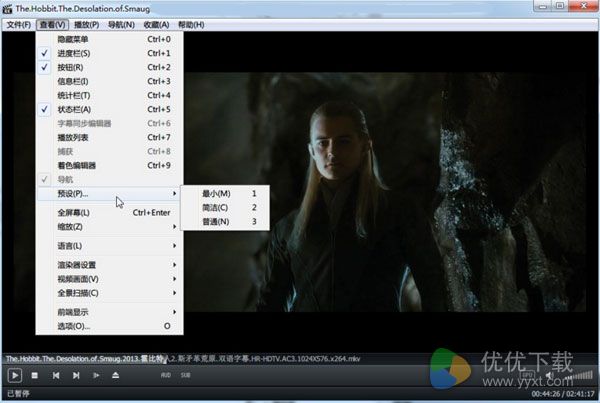Expand the 渲染器设置 renderer settings submenu
The width and height of the screenshot is (600, 403).
pyautogui.click(x=109, y=265)
